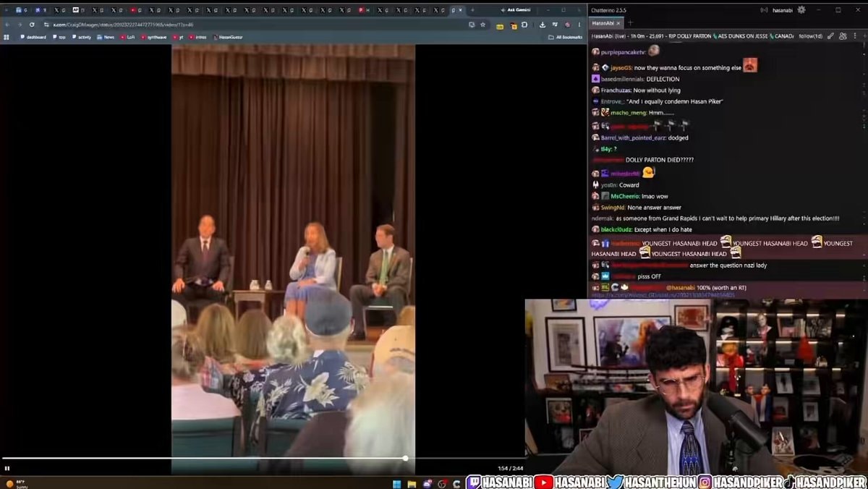Click the video progress bar scrubber handle
The width and height of the screenshot is (868, 489).
[x=405, y=458]
